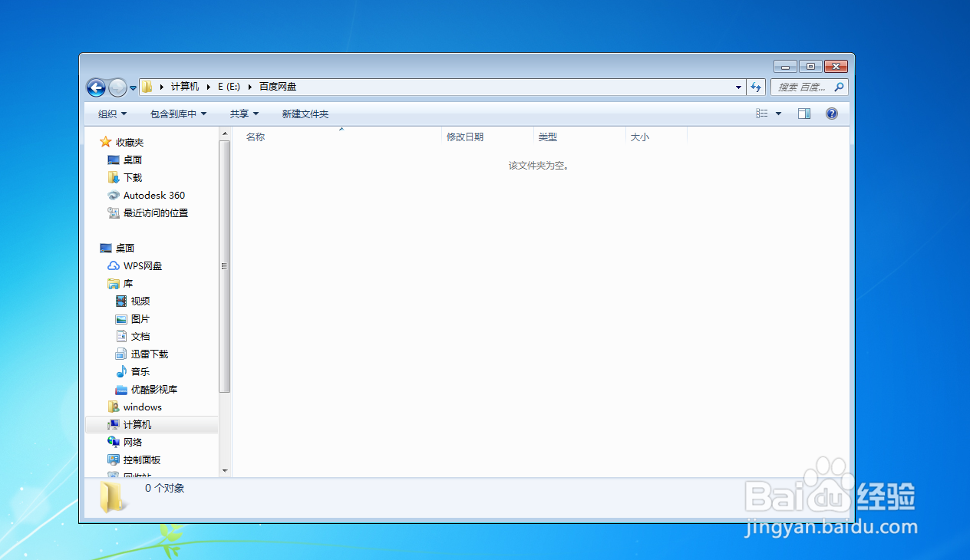Open 音乐 library
The image size is (970, 560).
tap(140, 371)
